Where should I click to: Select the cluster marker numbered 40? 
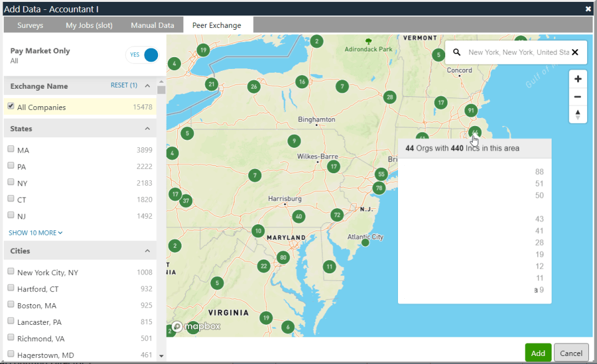coord(298,216)
